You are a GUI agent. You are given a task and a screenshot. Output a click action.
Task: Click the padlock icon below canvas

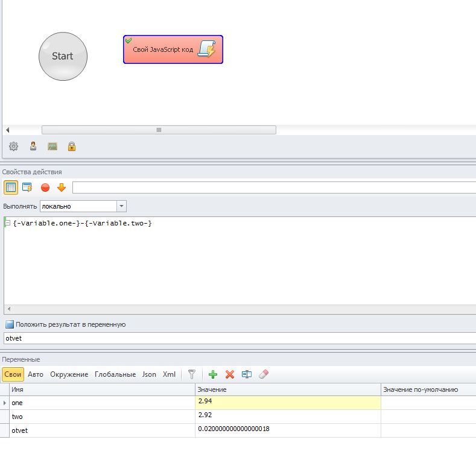click(72, 146)
